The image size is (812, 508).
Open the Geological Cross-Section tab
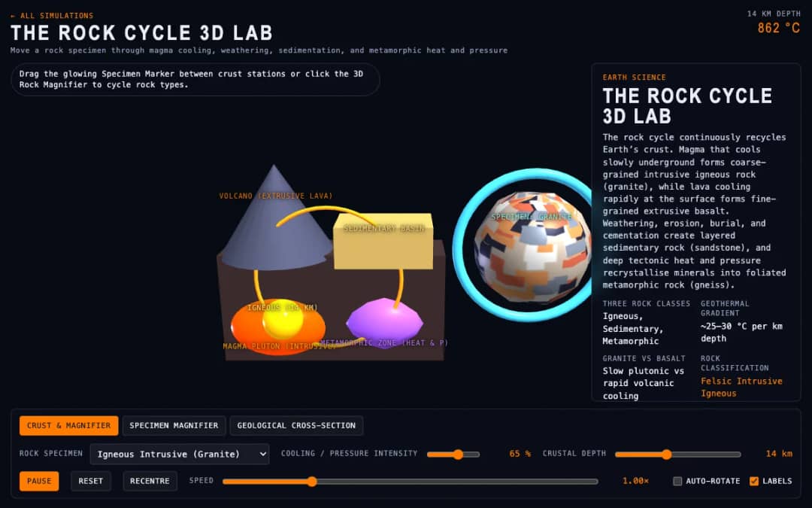pos(296,425)
